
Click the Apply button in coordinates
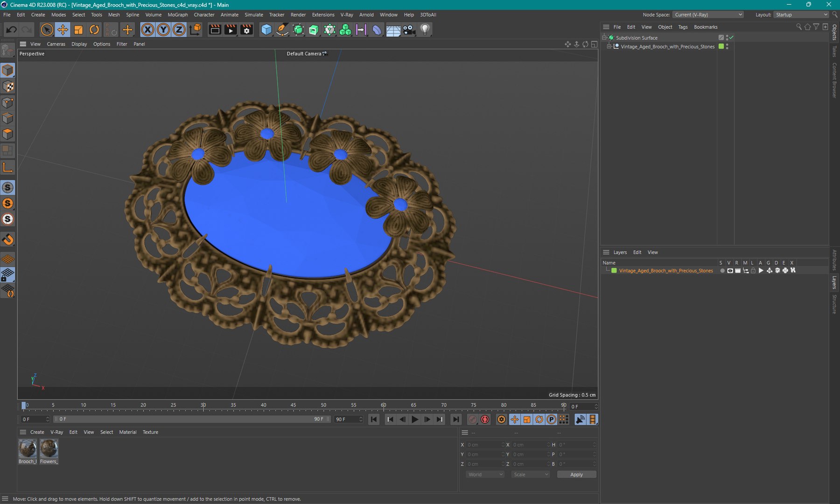pos(576,475)
